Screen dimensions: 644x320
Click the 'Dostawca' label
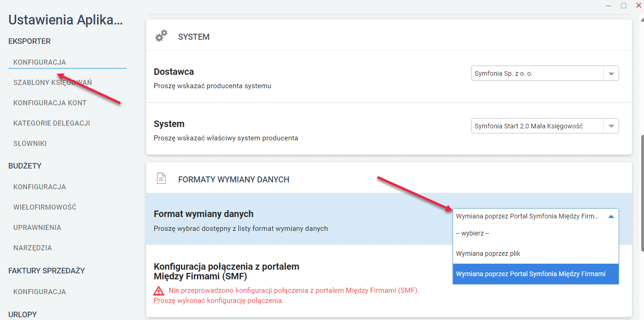click(x=174, y=72)
